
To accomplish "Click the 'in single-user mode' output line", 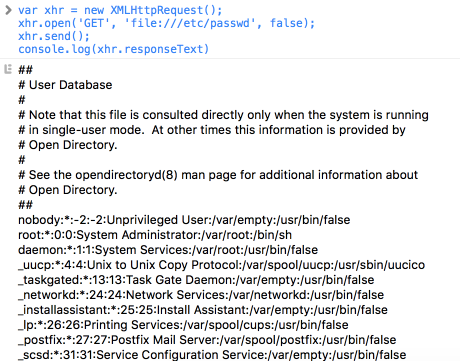I will 212,130.
